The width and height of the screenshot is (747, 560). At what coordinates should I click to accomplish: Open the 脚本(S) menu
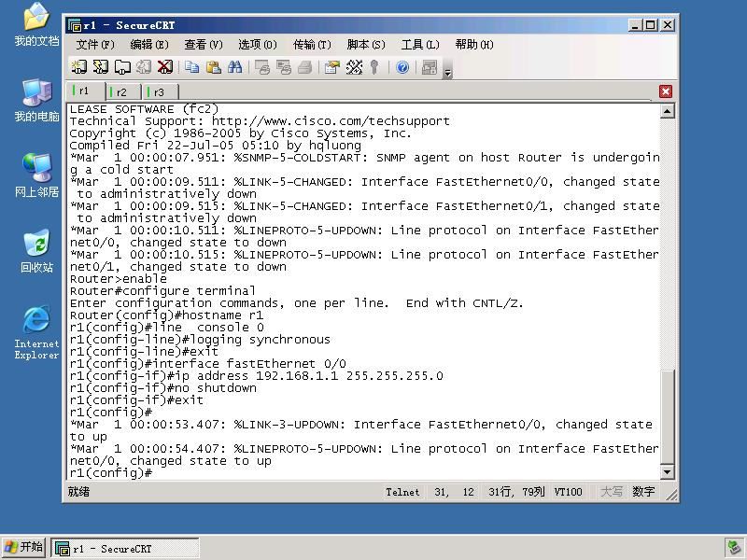[366, 45]
